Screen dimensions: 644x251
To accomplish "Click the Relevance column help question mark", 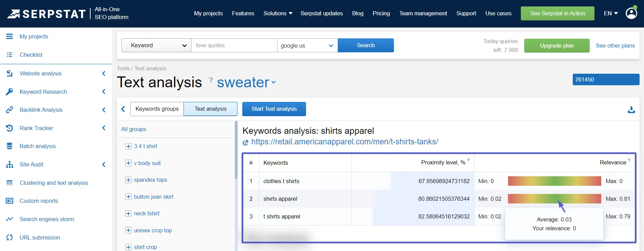I will click(629, 160).
